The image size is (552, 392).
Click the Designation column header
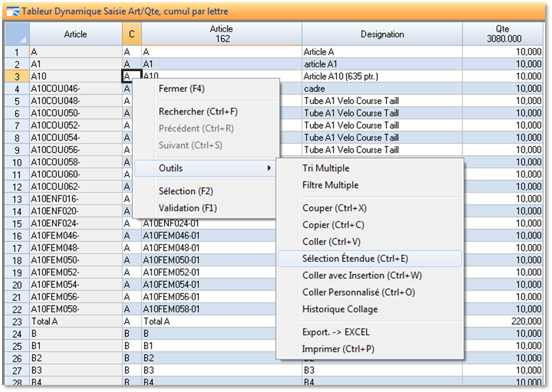point(381,33)
